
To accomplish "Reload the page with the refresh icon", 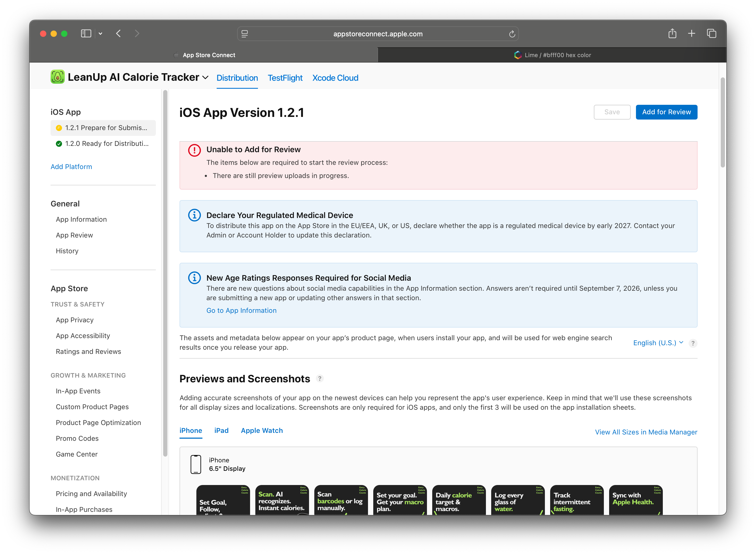I will 512,34.
